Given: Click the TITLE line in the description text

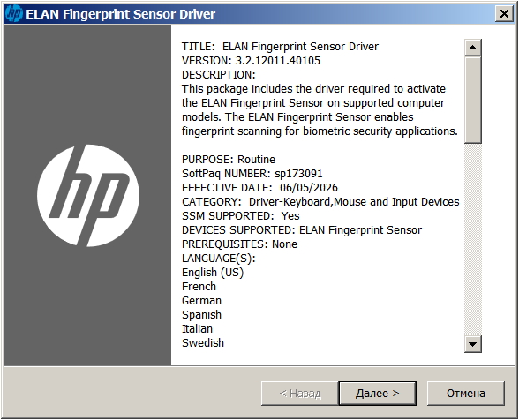Looking at the screenshot, I should pos(280,47).
